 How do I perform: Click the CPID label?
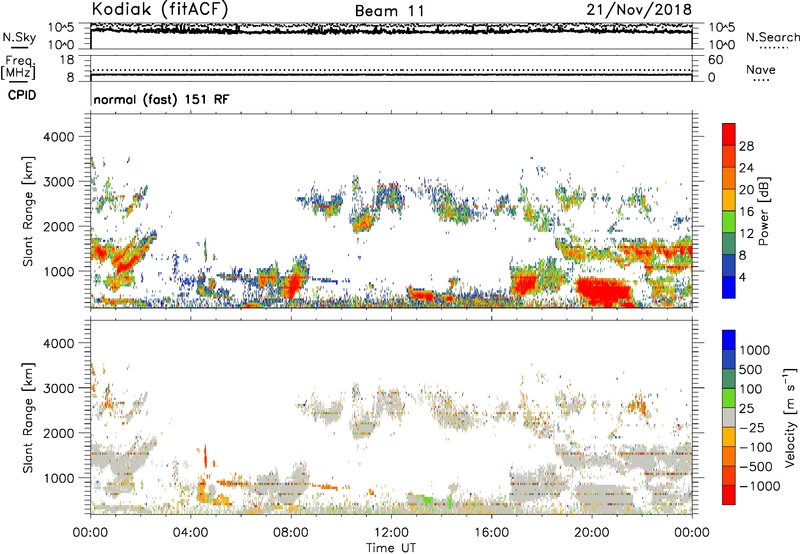click(22, 95)
